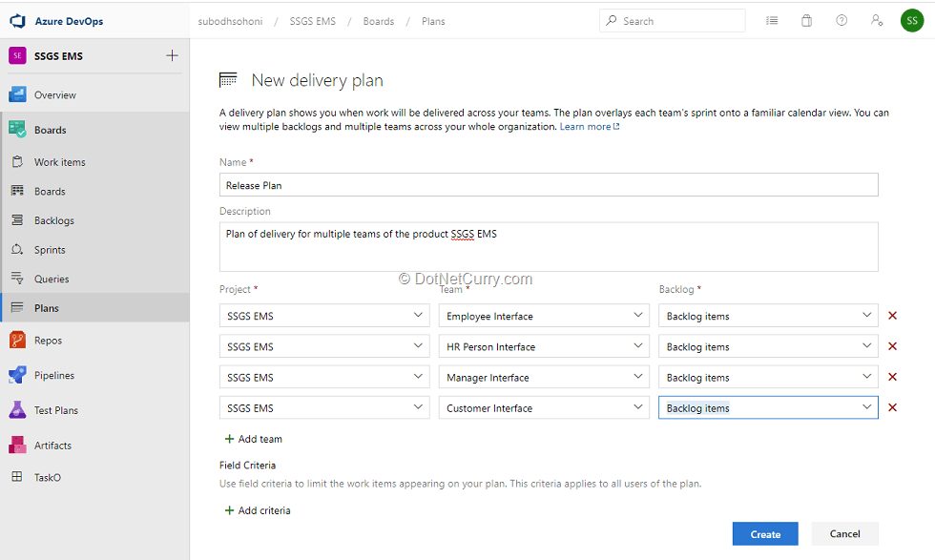The width and height of the screenshot is (935, 560).
Task: Click the Backlogs list icon
Action: [x=17, y=220]
